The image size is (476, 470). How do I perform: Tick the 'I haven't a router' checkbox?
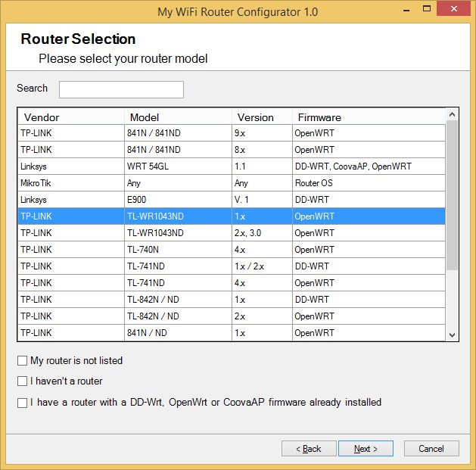pyautogui.click(x=22, y=381)
